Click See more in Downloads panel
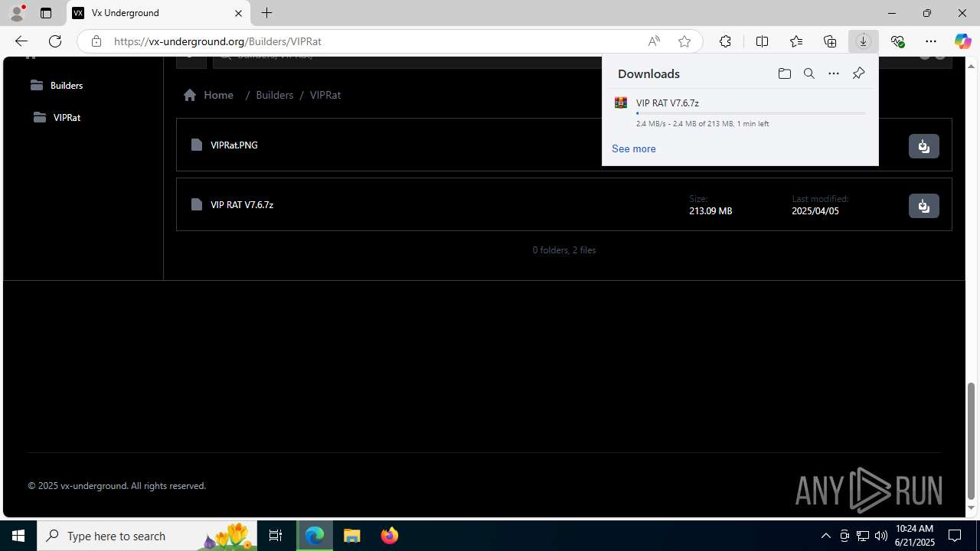This screenshot has height=551, width=980. [x=634, y=148]
